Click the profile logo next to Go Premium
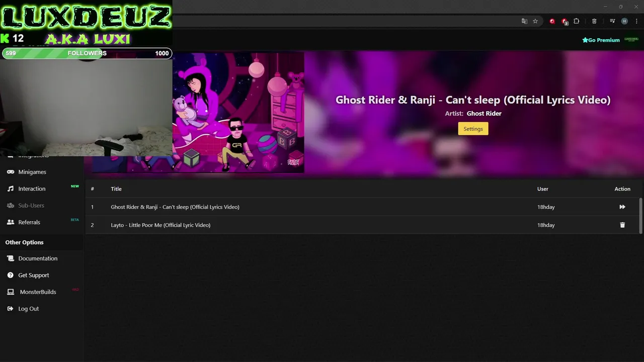The width and height of the screenshot is (644, 362). click(631, 39)
